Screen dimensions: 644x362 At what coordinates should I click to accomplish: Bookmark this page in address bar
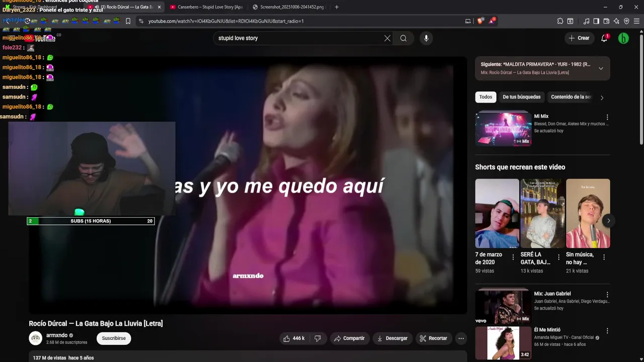pos(128,21)
